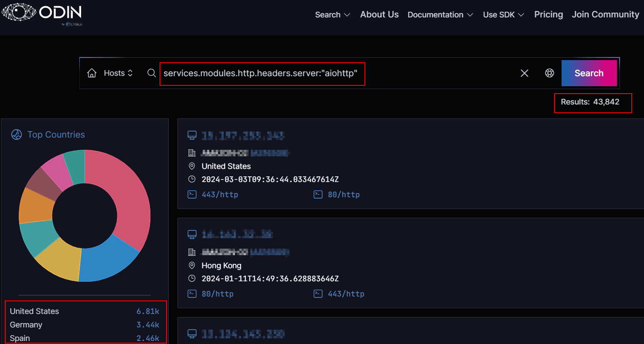644x344 pixels.
Task: Open the About Us page
Action: pos(379,14)
